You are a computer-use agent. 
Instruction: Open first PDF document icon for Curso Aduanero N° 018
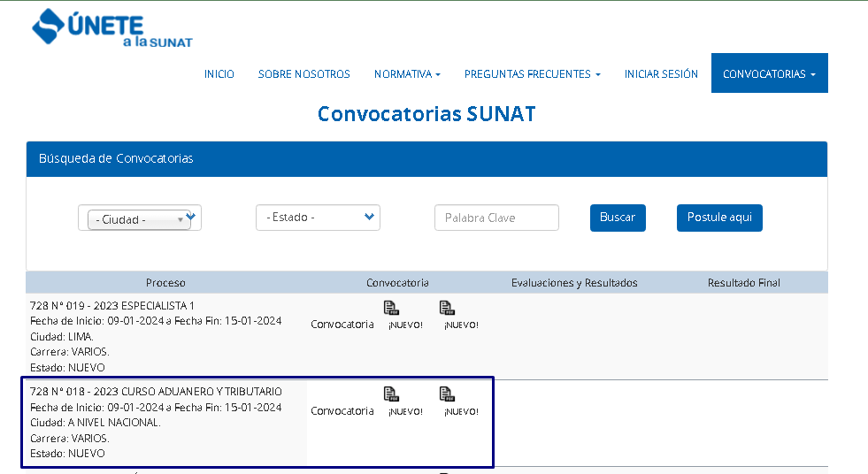pos(391,394)
